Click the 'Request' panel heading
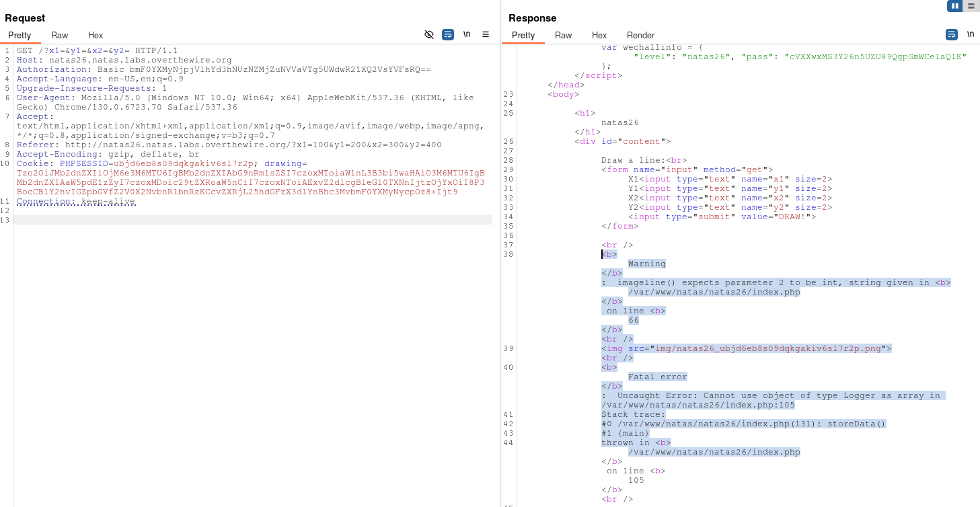Viewport: 980px width, 507px height. (25, 18)
